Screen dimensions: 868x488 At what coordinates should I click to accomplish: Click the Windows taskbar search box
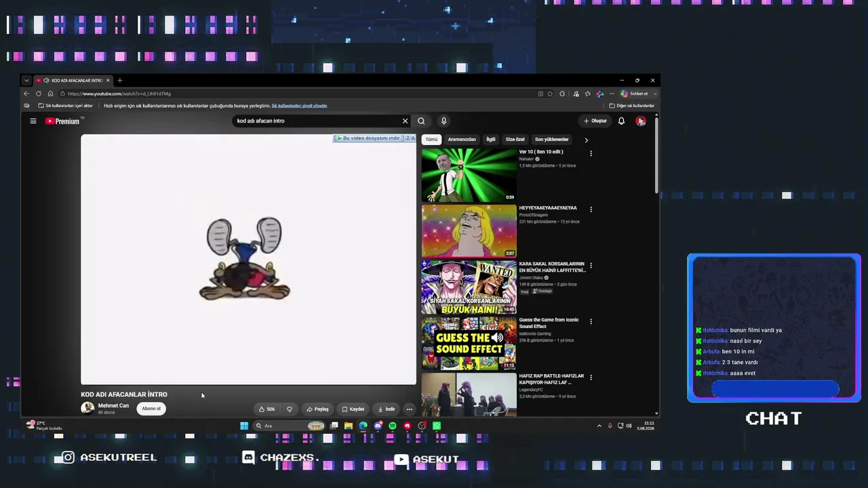pos(289,426)
